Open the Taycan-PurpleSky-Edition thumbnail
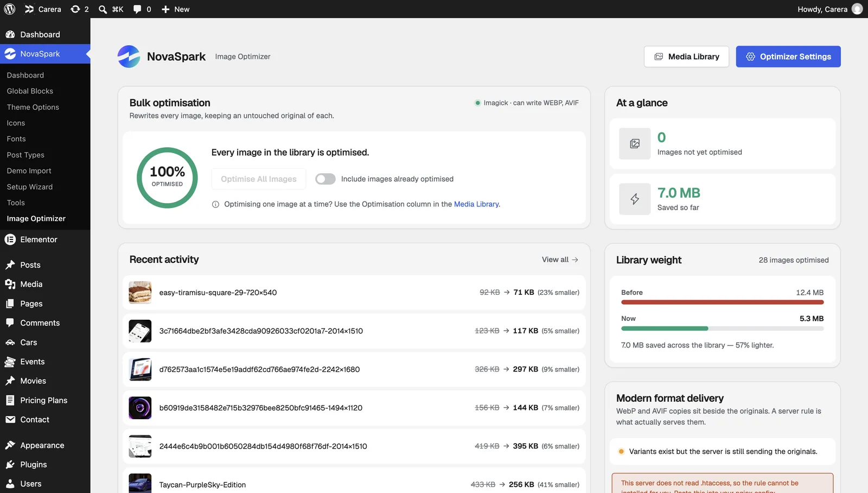Viewport: 868px width, 493px height. tap(140, 483)
